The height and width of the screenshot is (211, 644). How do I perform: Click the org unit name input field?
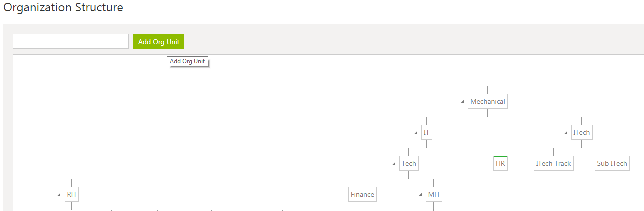click(x=71, y=42)
